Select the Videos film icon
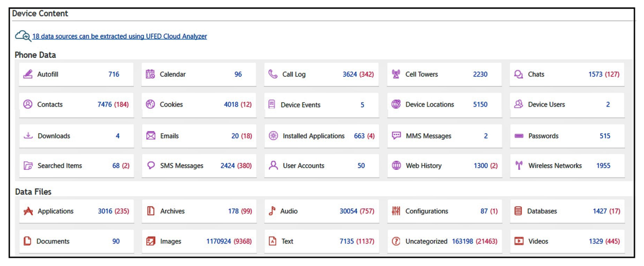This screenshot has height=266, width=644. pos(519,241)
